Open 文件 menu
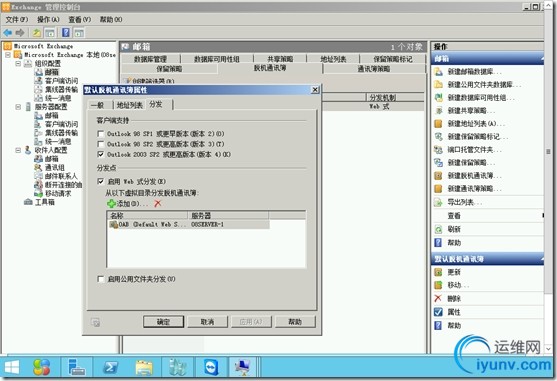Image resolution: width=557 pixels, height=381 pixels. [16, 20]
